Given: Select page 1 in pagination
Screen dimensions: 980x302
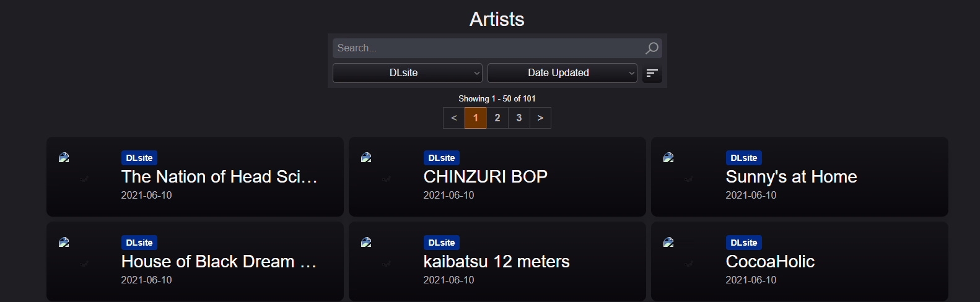Looking at the screenshot, I should coord(476,118).
